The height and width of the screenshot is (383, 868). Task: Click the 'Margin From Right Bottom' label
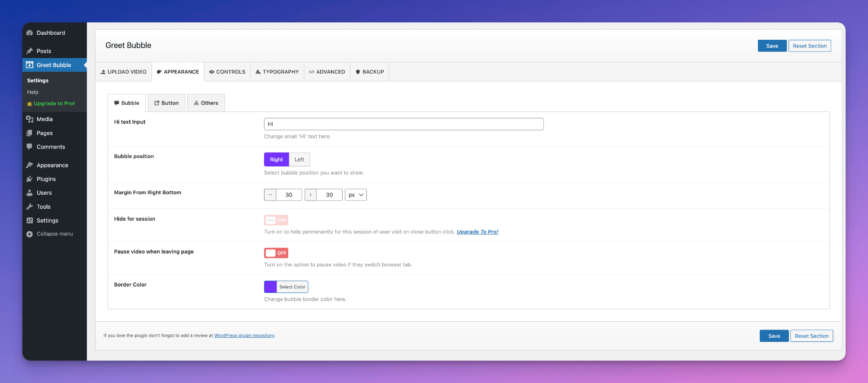coord(148,192)
